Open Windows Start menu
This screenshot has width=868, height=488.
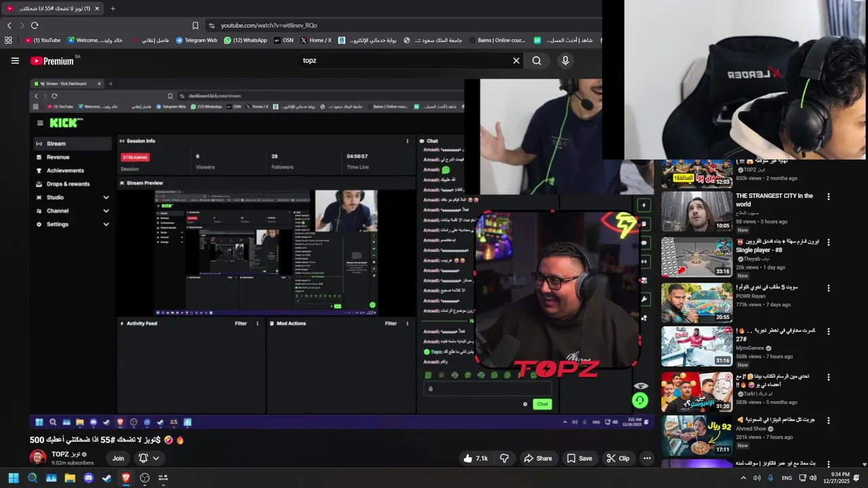click(x=14, y=478)
